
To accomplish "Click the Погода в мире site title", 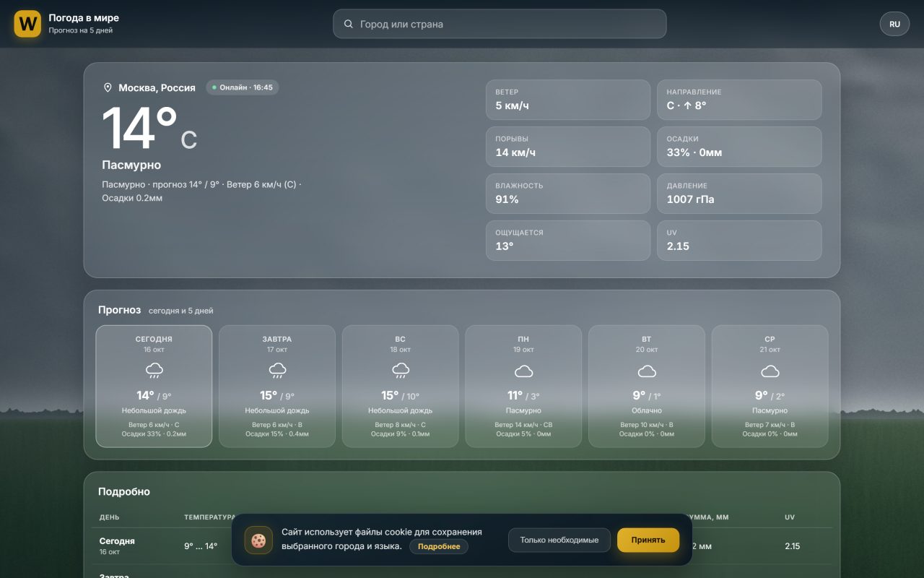I will pos(84,18).
